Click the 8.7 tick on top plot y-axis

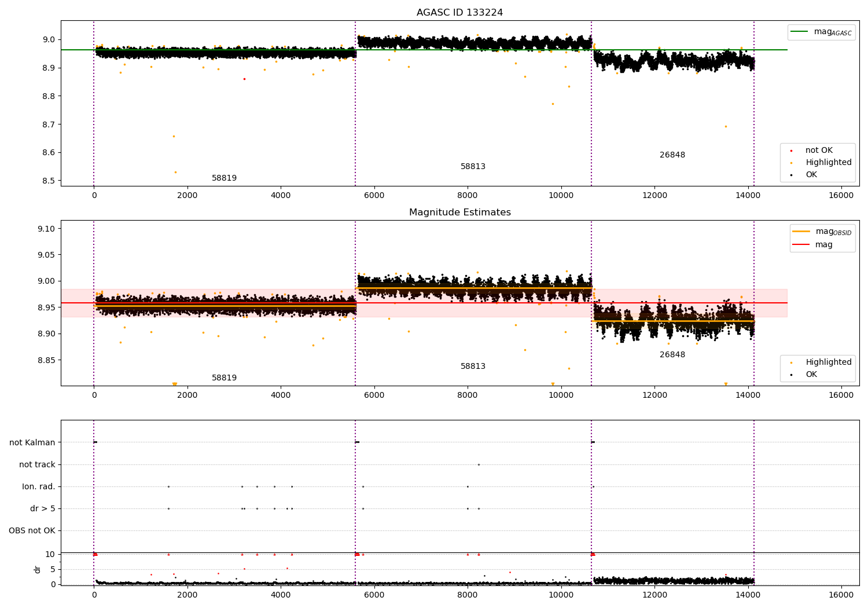tap(48, 125)
